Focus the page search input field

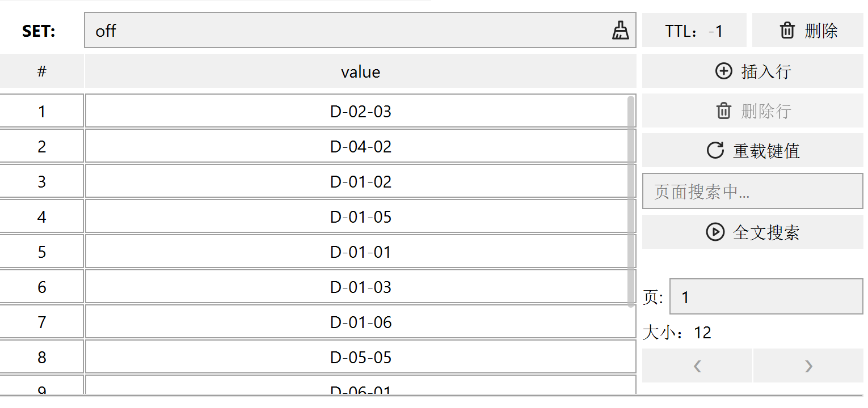pyautogui.click(x=752, y=192)
